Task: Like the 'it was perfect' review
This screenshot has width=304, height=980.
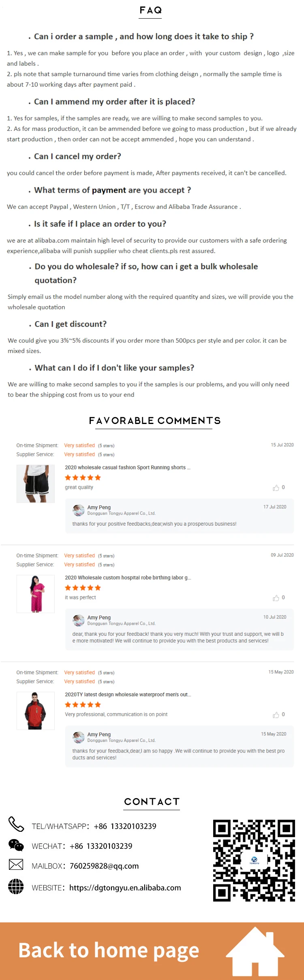Action: click(276, 598)
